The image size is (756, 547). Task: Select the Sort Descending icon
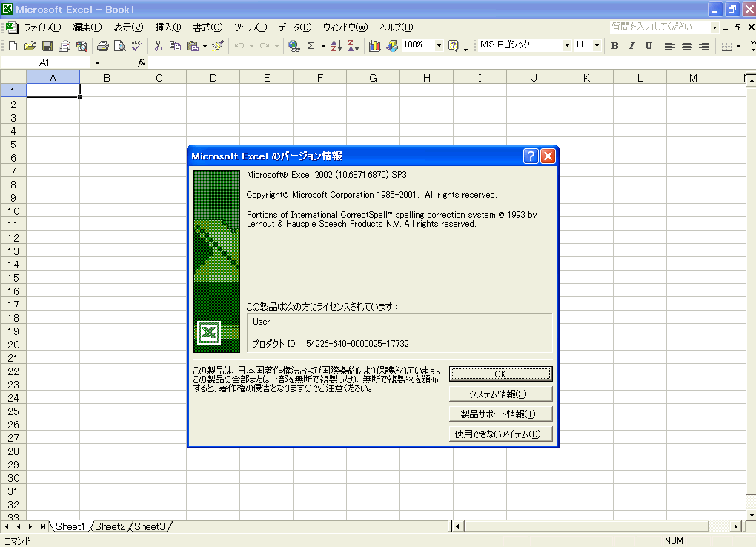point(354,45)
